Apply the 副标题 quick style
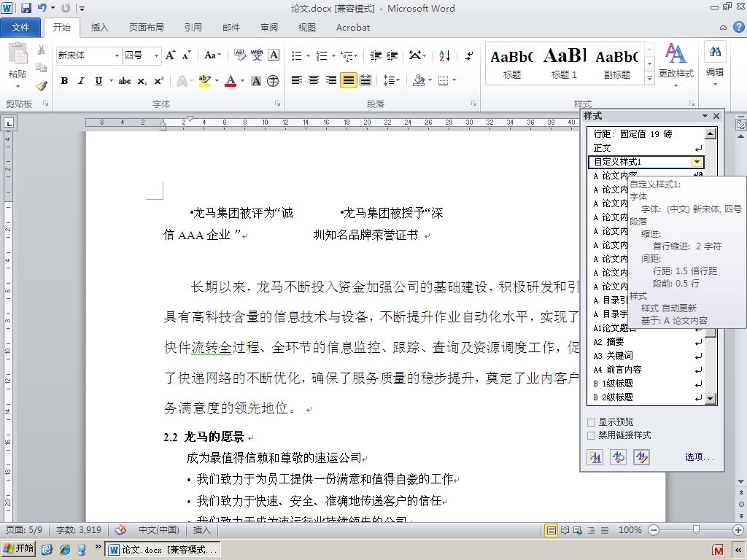Image resolution: width=747 pixels, height=560 pixels. pos(617,63)
